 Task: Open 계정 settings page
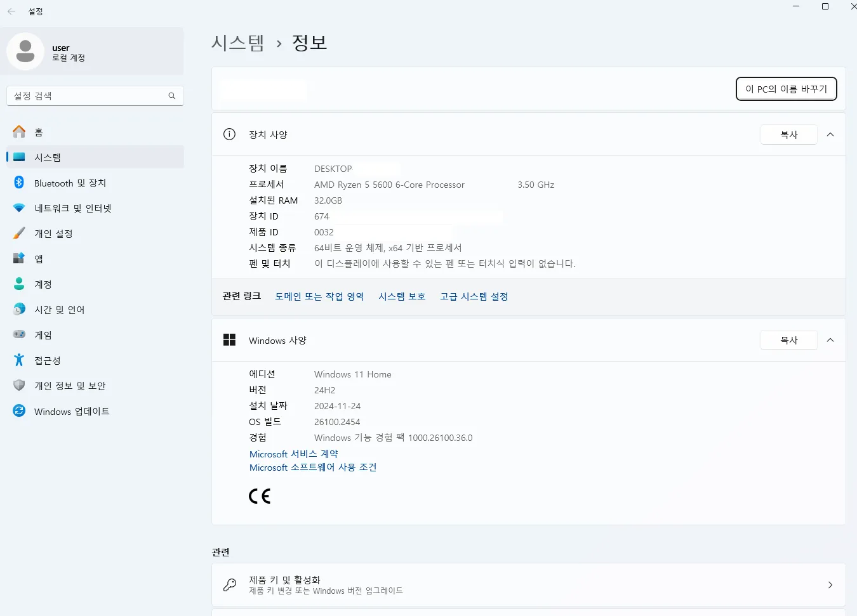(95, 284)
